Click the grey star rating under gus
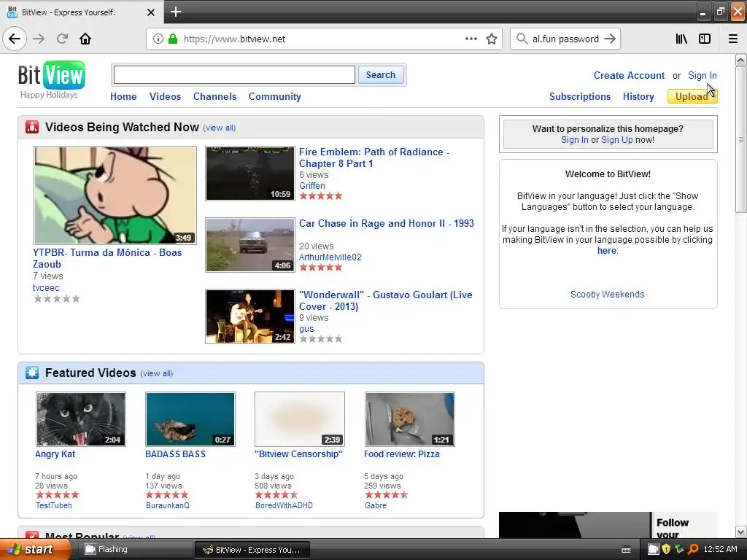Viewport: 747px width, 560px height. click(x=321, y=338)
